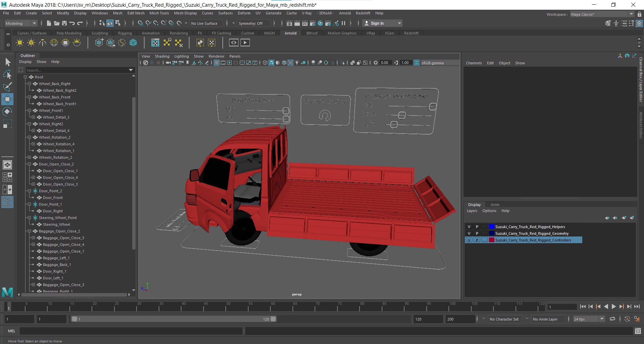Click the Redo arrow icon
The image size is (644, 344).
80,23
